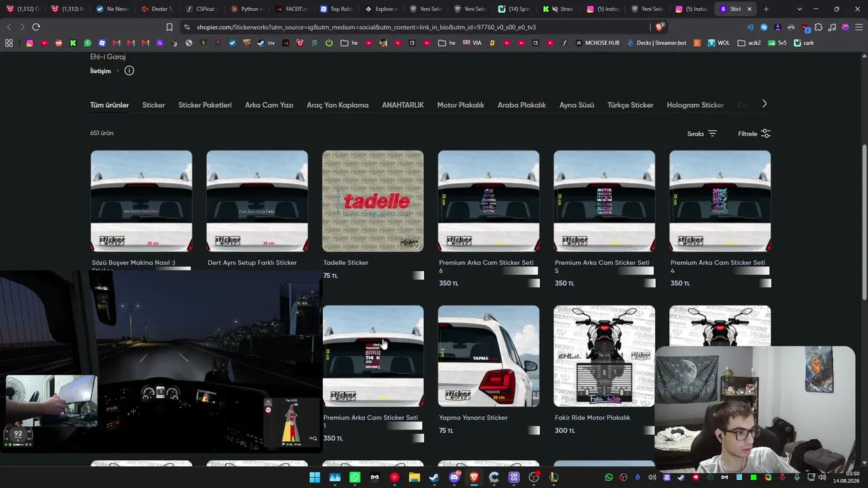This screenshot has height=488, width=868.
Task: Click the İletişim contact link
Action: point(100,71)
